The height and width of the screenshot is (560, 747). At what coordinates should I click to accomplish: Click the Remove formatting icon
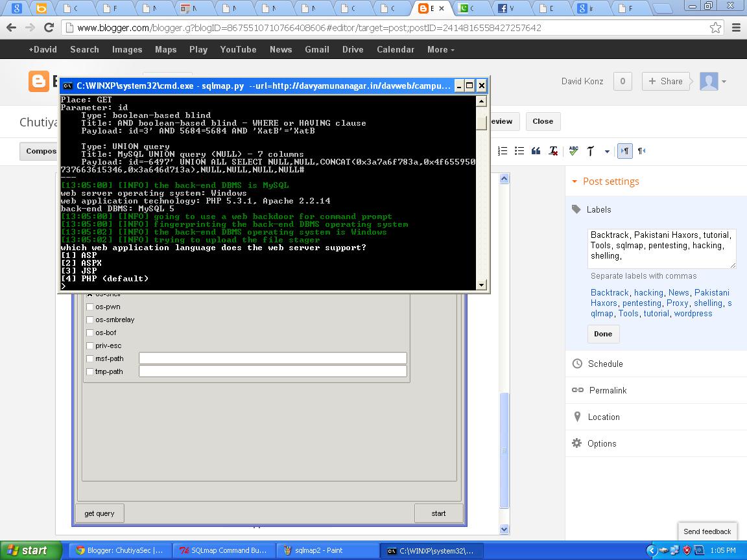click(553, 151)
